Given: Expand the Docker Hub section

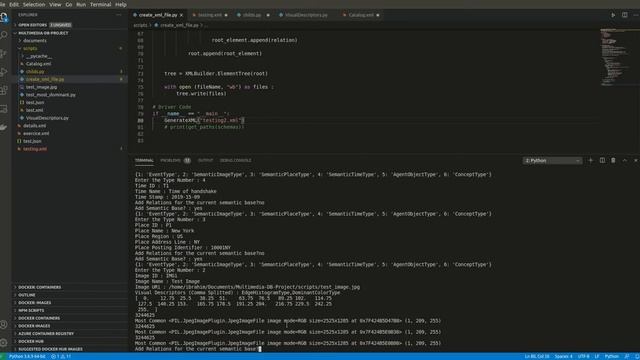Looking at the screenshot, I should click(x=69, y=342).
